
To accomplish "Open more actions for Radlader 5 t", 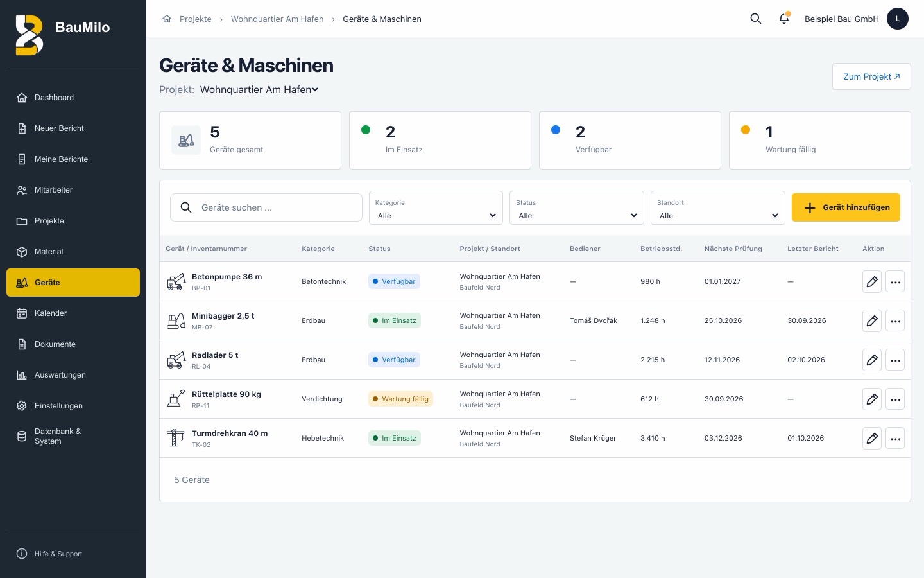I will [895, 360].
